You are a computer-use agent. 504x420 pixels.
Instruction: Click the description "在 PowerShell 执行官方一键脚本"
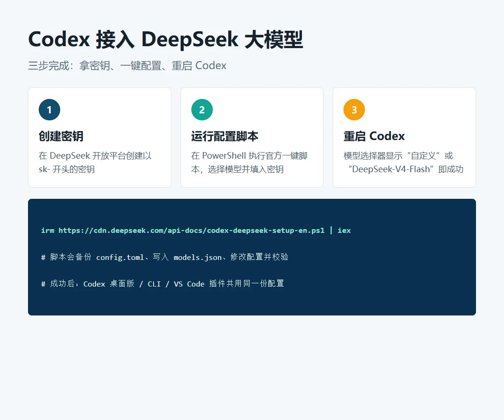coord(249,162)
